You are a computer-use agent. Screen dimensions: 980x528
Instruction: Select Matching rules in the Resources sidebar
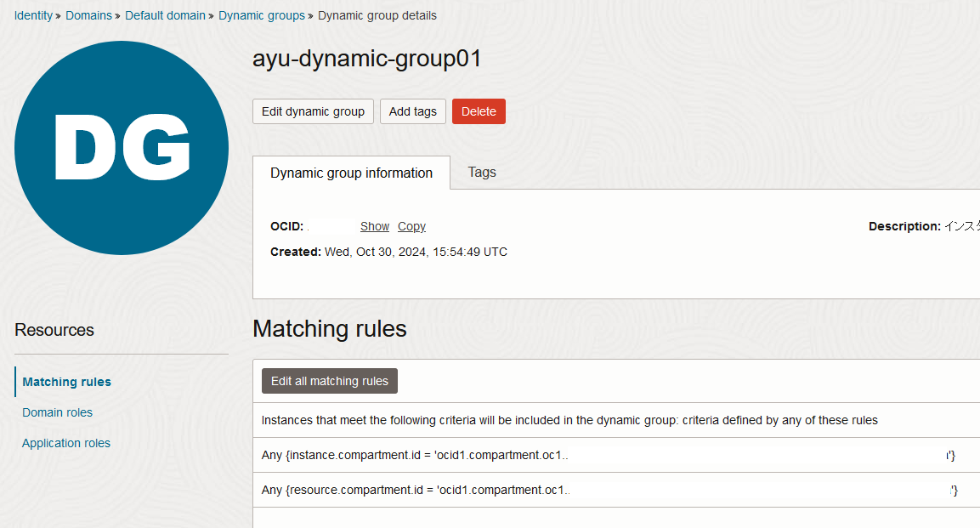pos(65,382)
